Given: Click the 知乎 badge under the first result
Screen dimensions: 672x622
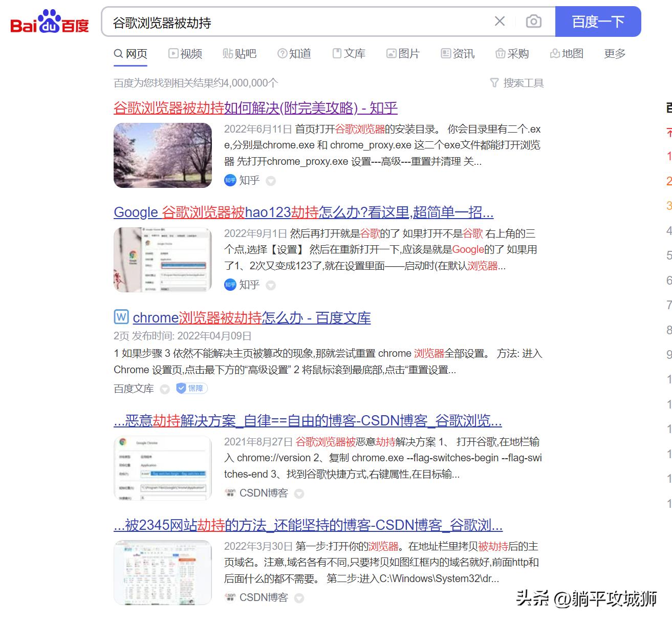Looking at the screenshot, I should 242,181.
